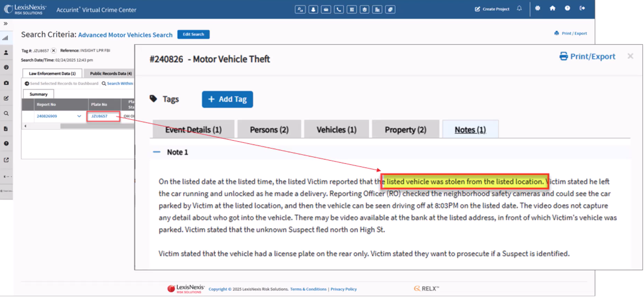Go to the home icon
The height and width of the screenshot is (297, 644).
[x=552, y=8]
